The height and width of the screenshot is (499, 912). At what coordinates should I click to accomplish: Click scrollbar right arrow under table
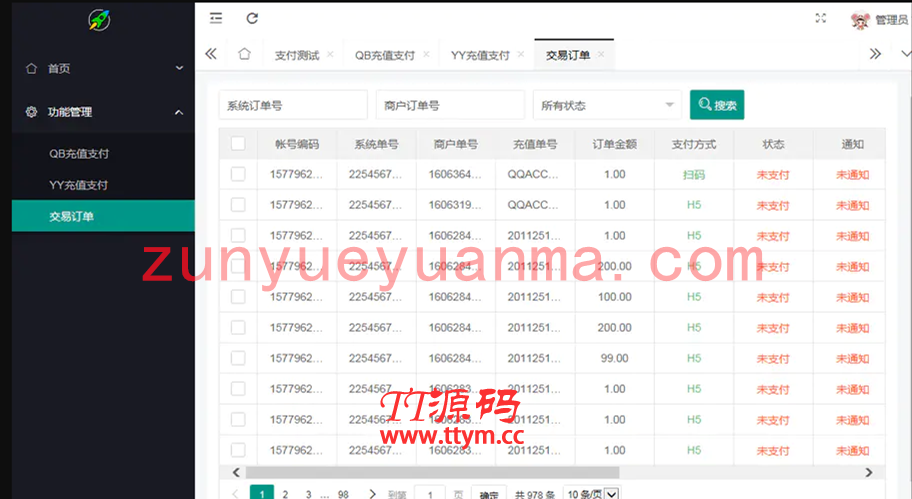point(868,472)
